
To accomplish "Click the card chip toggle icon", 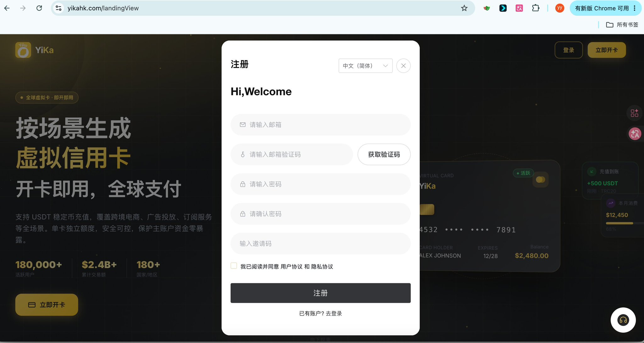I will pyautogui.click(x=540, y=180).
